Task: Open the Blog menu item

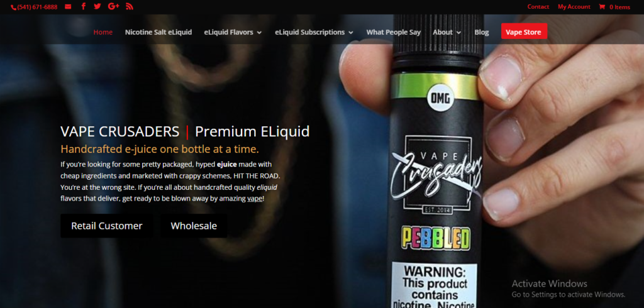Action: [x=482, y=32]
